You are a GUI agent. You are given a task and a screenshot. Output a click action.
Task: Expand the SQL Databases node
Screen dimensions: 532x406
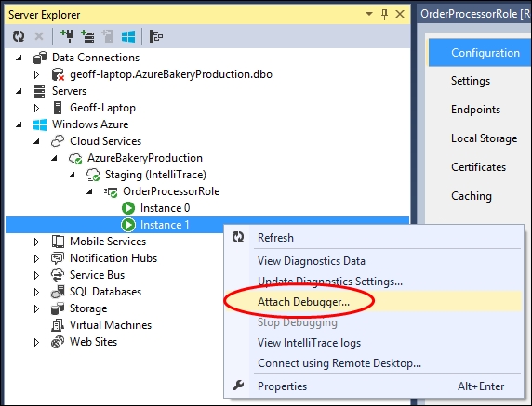click(36, 292)
